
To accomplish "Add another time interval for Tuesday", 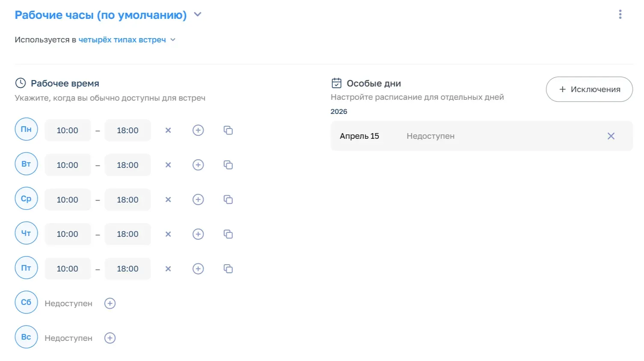I will 198,165.
